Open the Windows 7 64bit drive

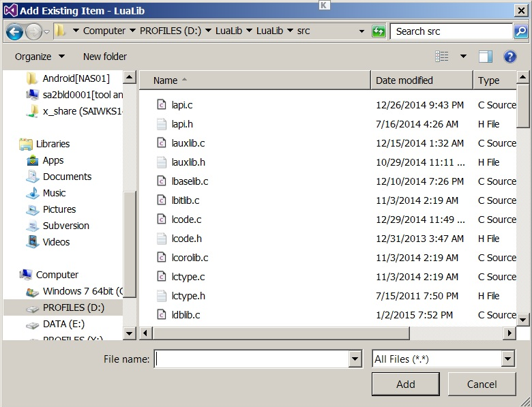pyautogui.click(x=74, y=291)
